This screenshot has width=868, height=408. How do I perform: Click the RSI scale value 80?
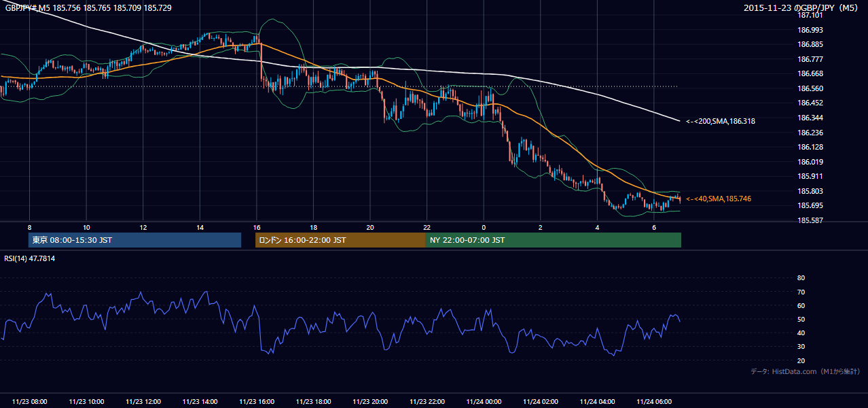(x=801, y=278)
